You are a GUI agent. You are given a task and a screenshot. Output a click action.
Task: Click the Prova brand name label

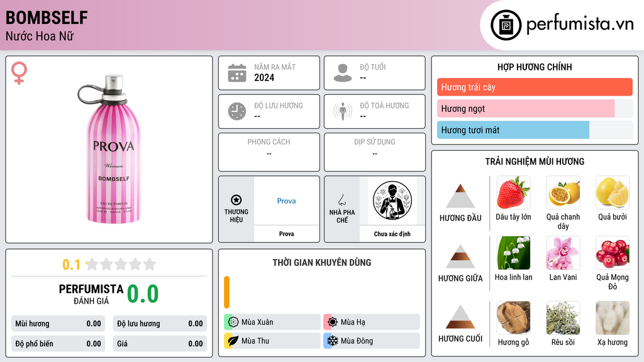286,234
